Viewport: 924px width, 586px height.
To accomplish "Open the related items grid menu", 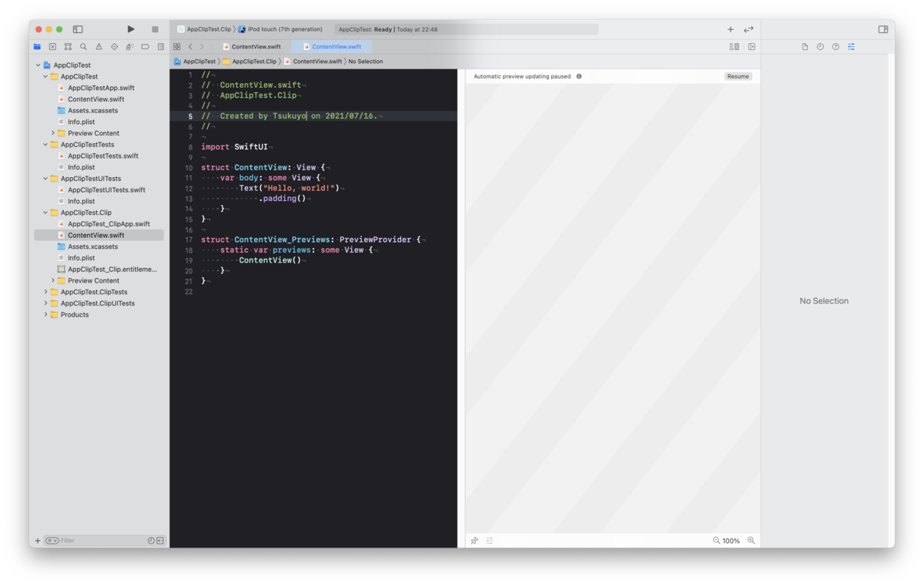I will click(x=177, y=47).
